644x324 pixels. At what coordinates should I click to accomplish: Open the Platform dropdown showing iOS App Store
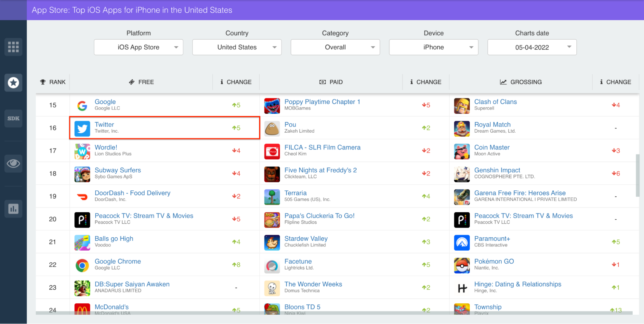[139, 47]
